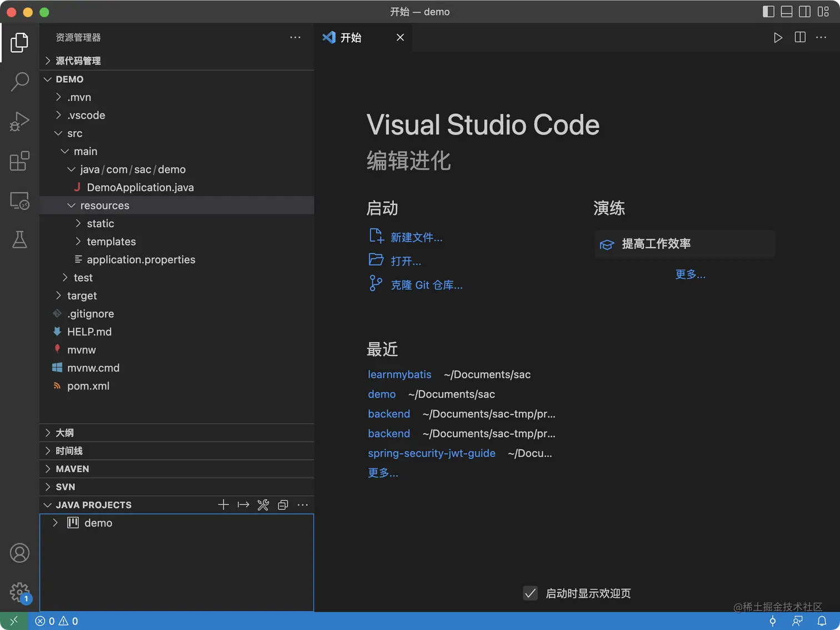Open the Testing flask view
The height and width of the screenshot is (630, 840).
pos(19,240)
